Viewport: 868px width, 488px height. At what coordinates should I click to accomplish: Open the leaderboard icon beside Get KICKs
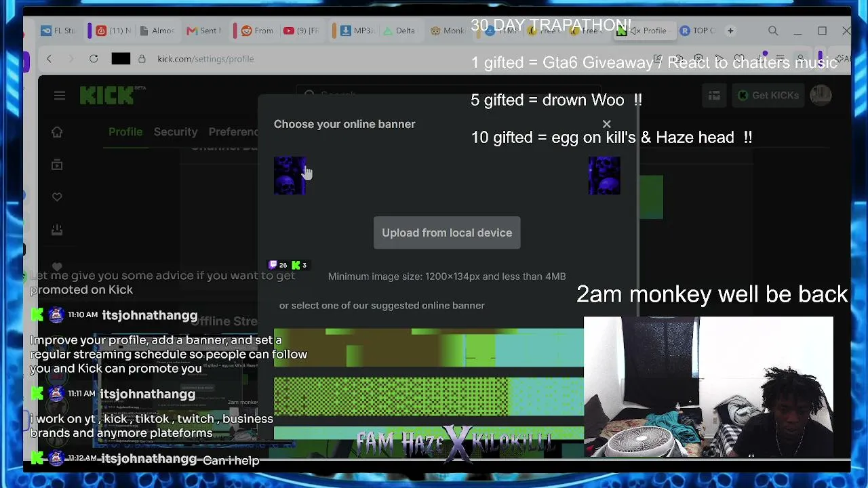tap(714, 96)
